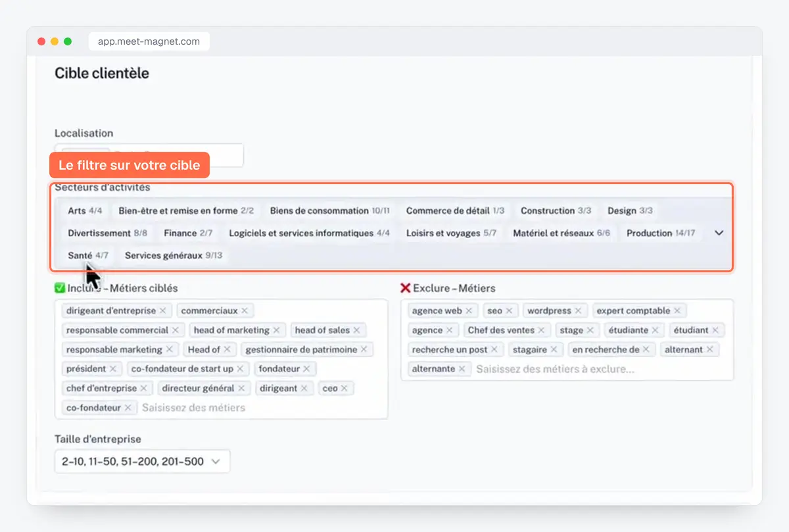
Task: Toggle Logiciels et services informatiques sector
Action: click(309, 233)
